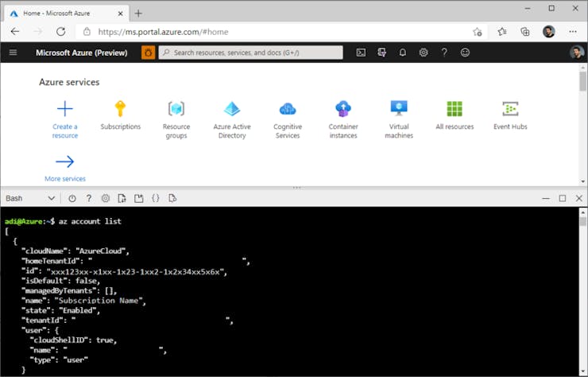
Task: Open portal settings gear icon
Action: 424,52
